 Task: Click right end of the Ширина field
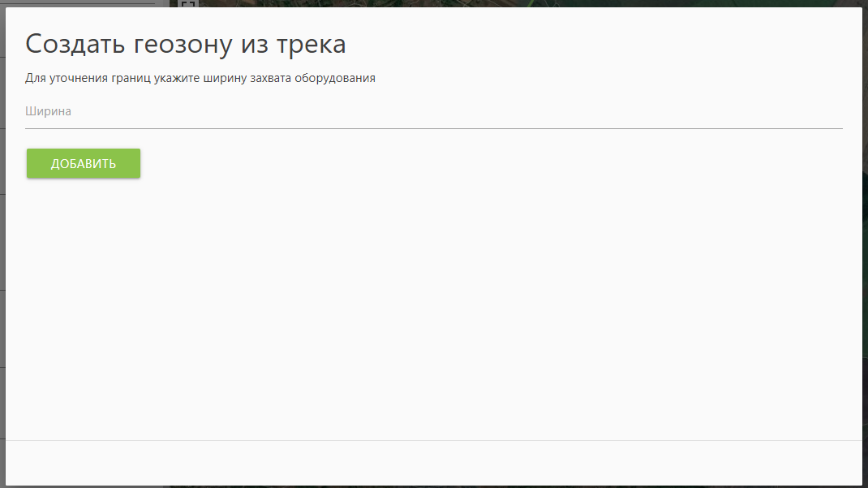pos(827,111)
